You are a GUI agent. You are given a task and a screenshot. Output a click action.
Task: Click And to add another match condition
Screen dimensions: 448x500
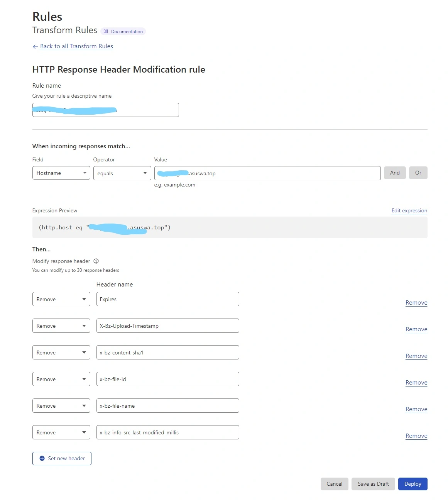click(394, 173)
